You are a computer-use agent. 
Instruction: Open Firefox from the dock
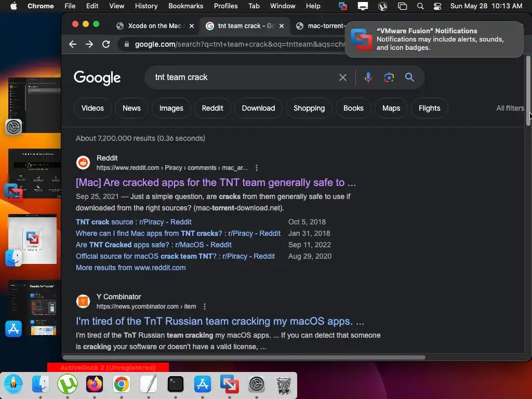click(x=95, y=384)
